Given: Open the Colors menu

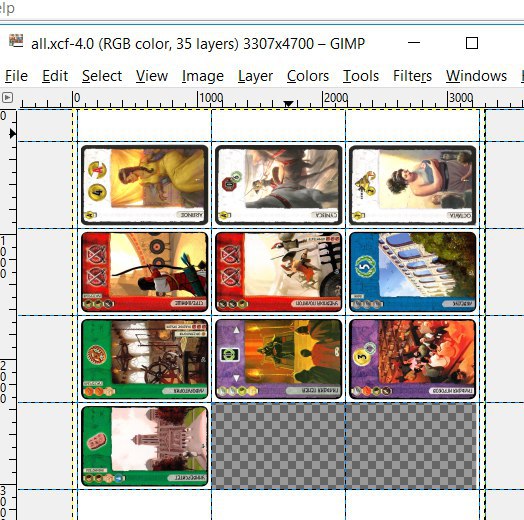Looking at the screenshot, I should (308, 76).
